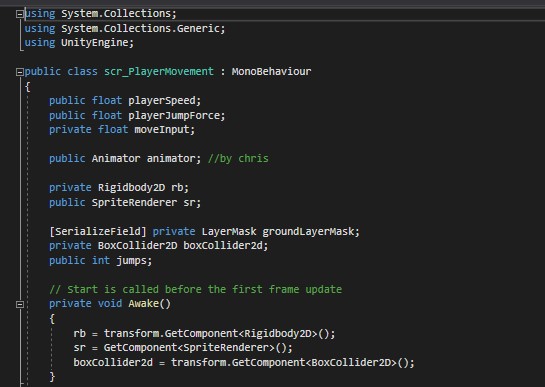Click 'GetComponent<BoxCollider2D>()' call
This screenshot has height=387, width=545.
click(323, 362)
